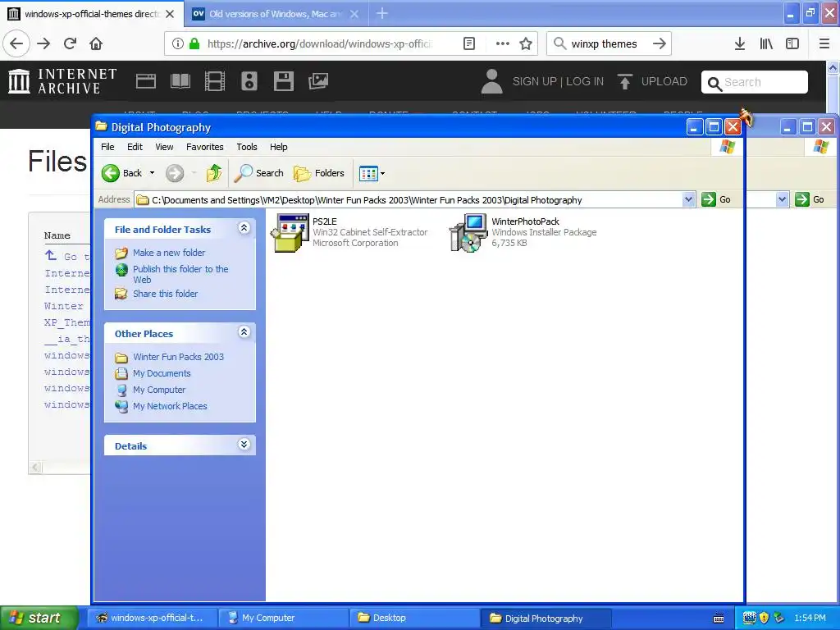The height and width of the screenshot is (630, 840).
Task: Select the PS2LE self-extractor file
Action: coord(350,232)
